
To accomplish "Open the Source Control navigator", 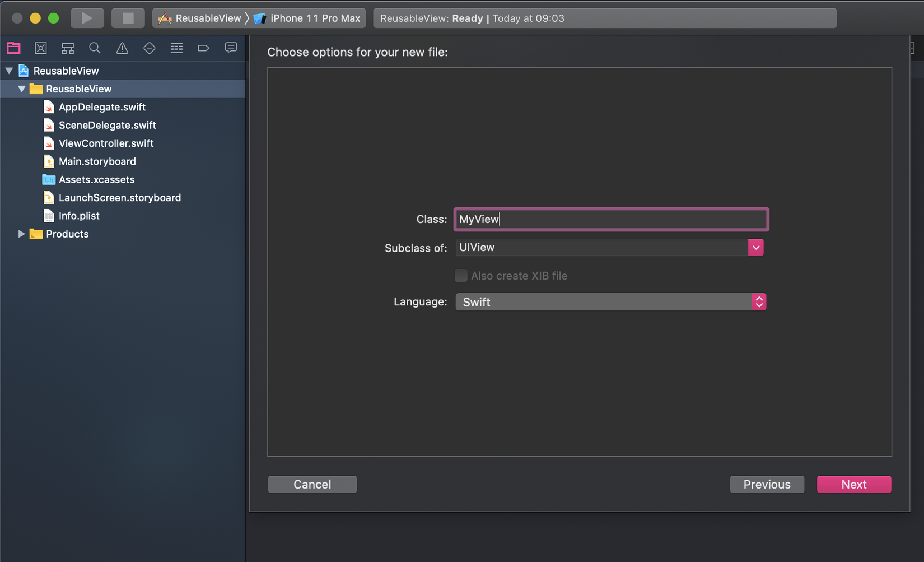I will pyautogui.click(x=41, y=48).
